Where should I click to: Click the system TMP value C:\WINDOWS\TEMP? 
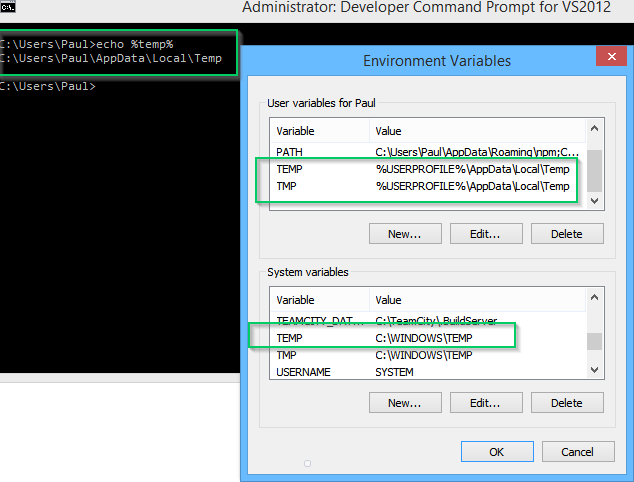pos(424,355)
